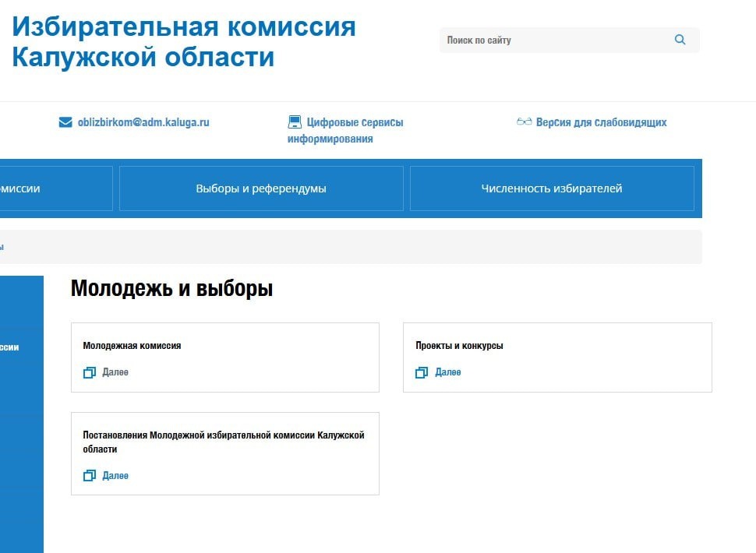Viewport: 756px width, 553px height.
Task: Click the envelope email icon
Action: [65, 122]
